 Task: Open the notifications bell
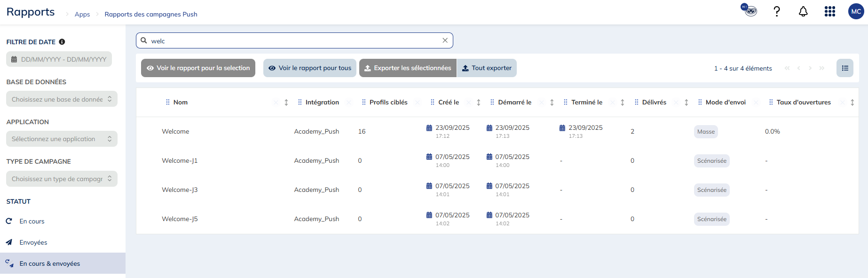[803, 12]
